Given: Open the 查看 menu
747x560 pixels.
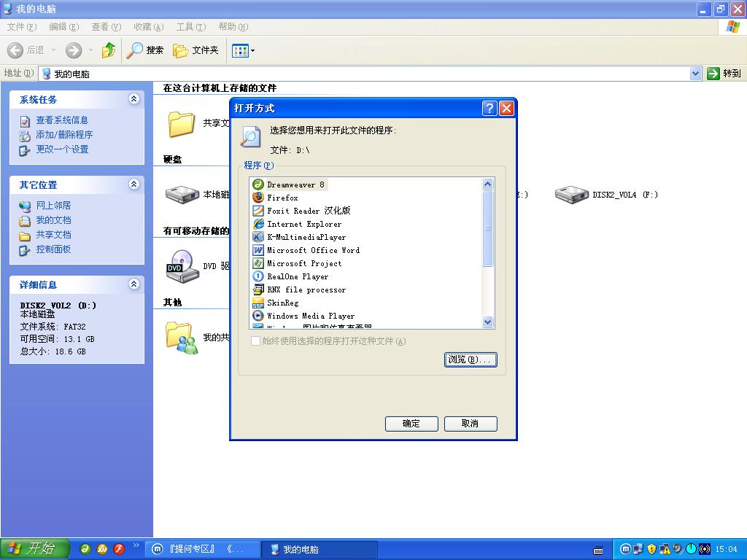Looking at the screenshot, I should (107, 27).
